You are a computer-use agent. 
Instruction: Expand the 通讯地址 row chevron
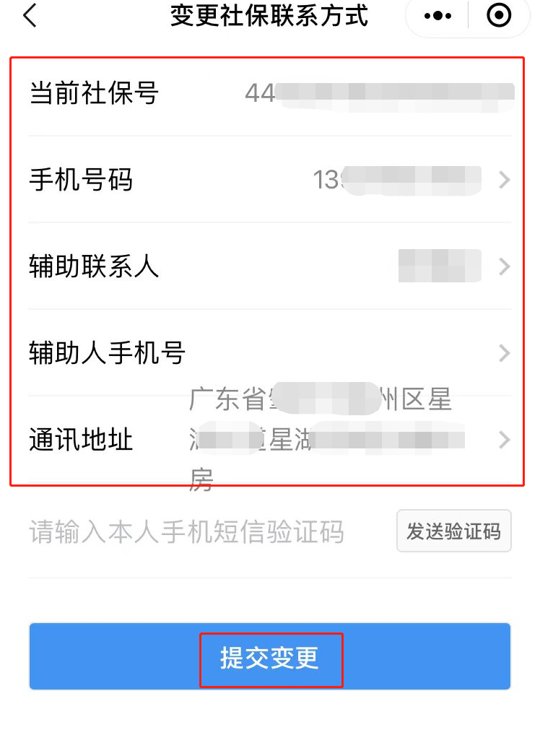(x=505, y=440)
